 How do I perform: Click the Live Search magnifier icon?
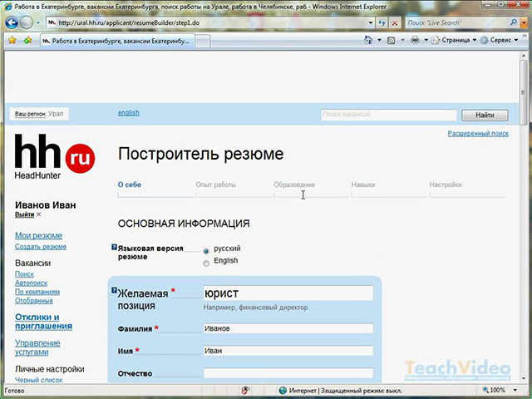coord(514,22)
